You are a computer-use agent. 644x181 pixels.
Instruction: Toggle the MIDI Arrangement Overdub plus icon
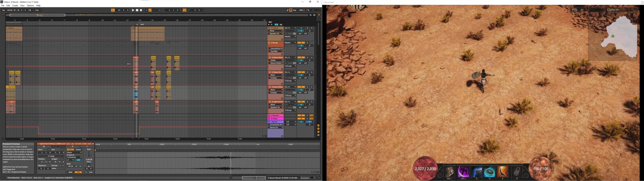coord(147,10)
